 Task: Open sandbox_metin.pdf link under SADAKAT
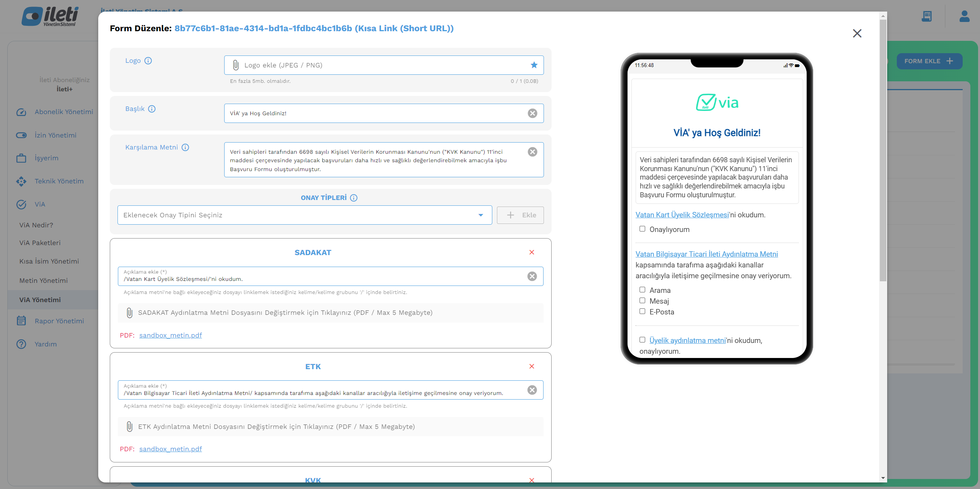point(170,335)
